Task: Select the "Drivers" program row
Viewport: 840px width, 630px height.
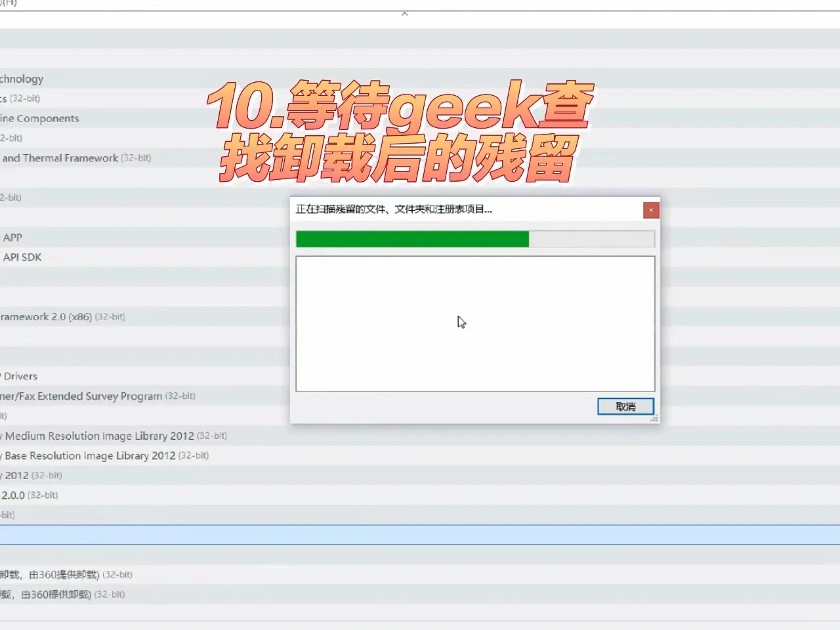Action: click(420, 376)
